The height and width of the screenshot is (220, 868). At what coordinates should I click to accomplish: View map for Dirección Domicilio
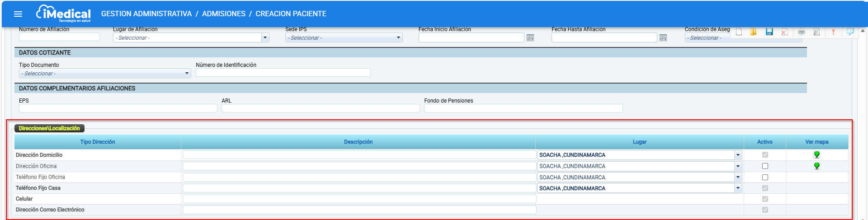pos(817,155)
